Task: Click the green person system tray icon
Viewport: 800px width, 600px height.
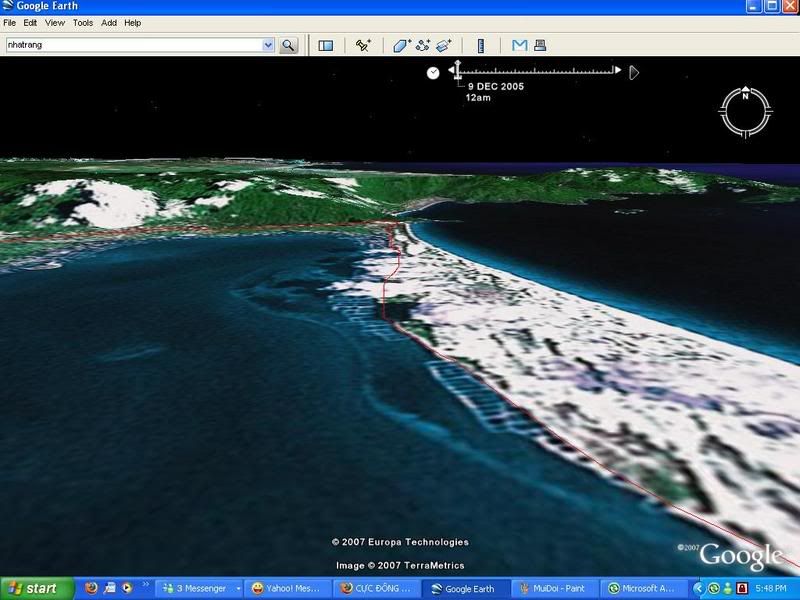Action: (728, 589)
